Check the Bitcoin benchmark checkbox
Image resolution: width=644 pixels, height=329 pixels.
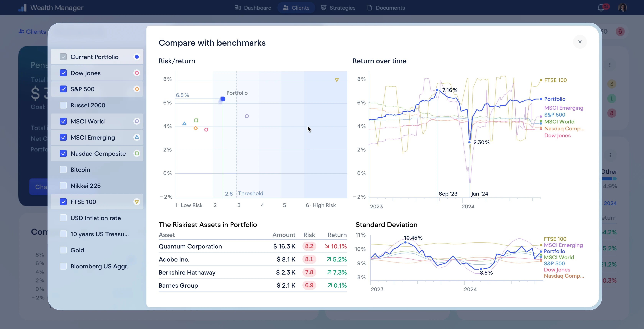63,170
